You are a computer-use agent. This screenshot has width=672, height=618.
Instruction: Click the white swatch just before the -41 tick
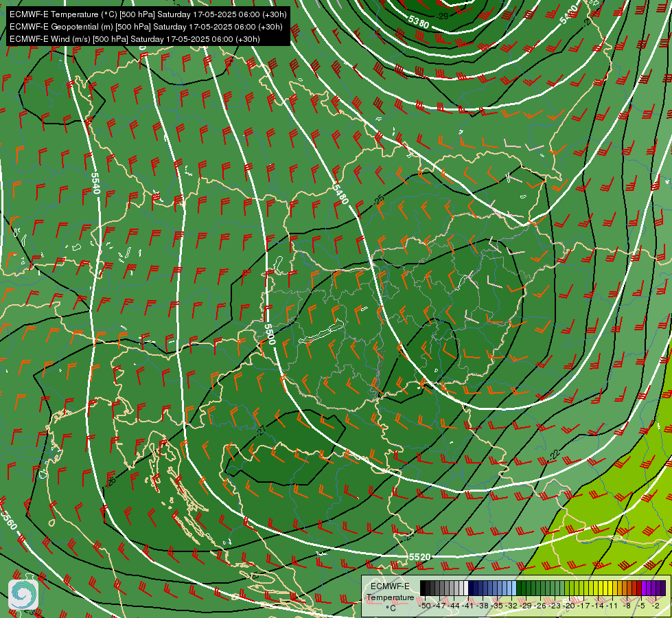466,588
